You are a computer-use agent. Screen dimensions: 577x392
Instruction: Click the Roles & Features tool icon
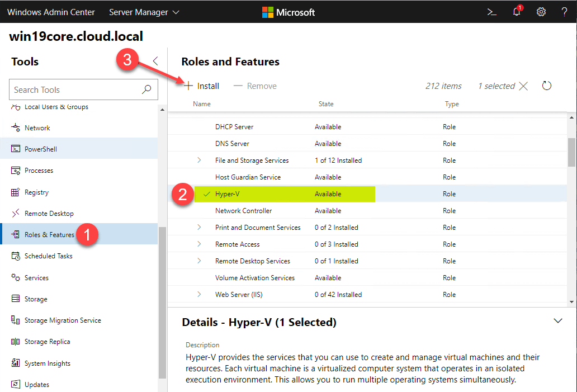(x=16, y=234)
